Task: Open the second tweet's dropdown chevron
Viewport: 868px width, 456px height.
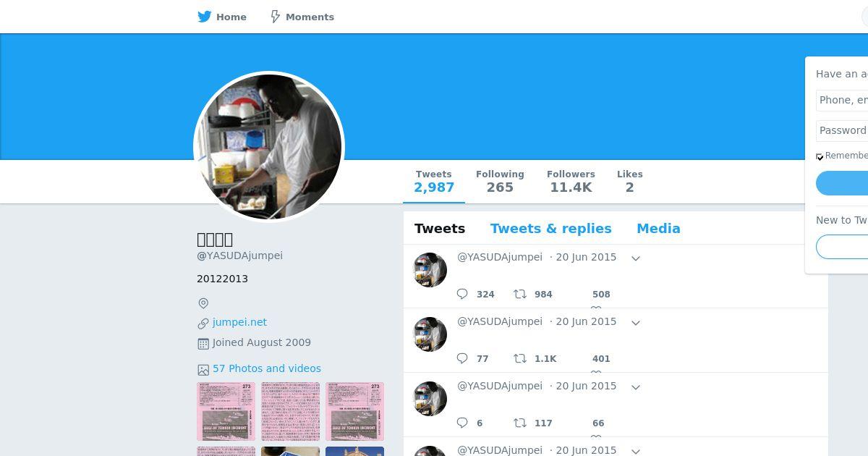Action: tap(636, 322)
